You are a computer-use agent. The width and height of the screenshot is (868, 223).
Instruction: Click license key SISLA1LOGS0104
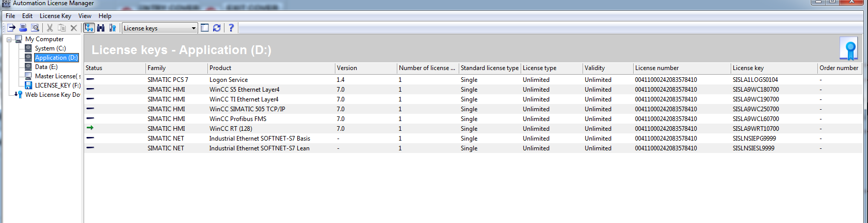click(756, 79)
